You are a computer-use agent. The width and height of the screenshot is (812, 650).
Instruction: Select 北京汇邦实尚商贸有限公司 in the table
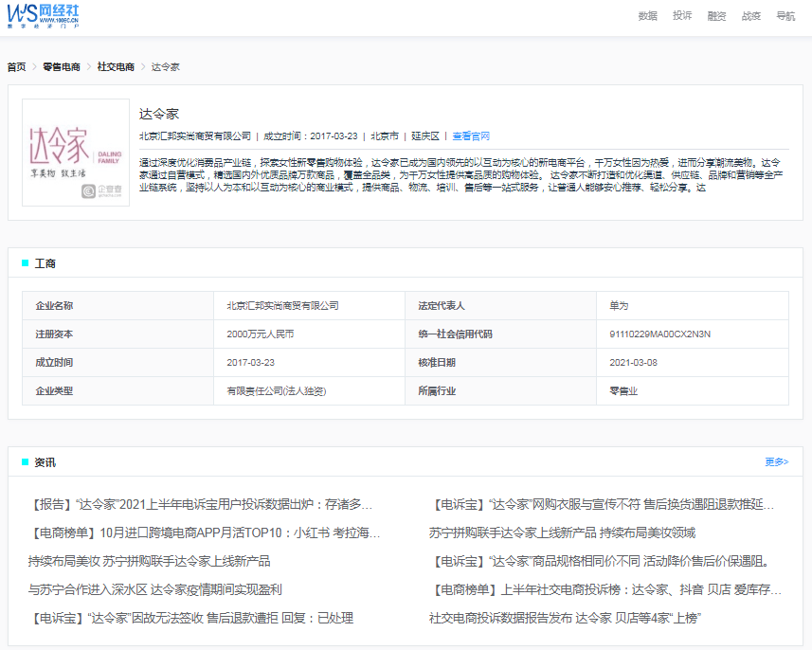282,306
